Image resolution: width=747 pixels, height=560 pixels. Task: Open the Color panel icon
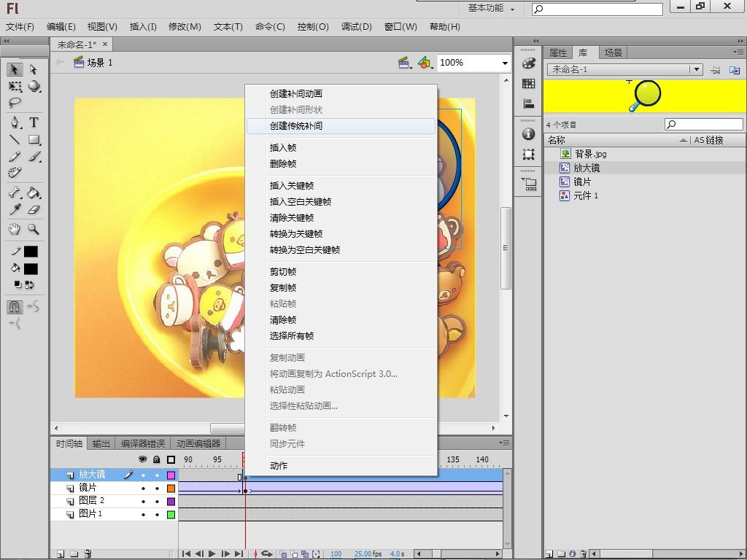528,63
